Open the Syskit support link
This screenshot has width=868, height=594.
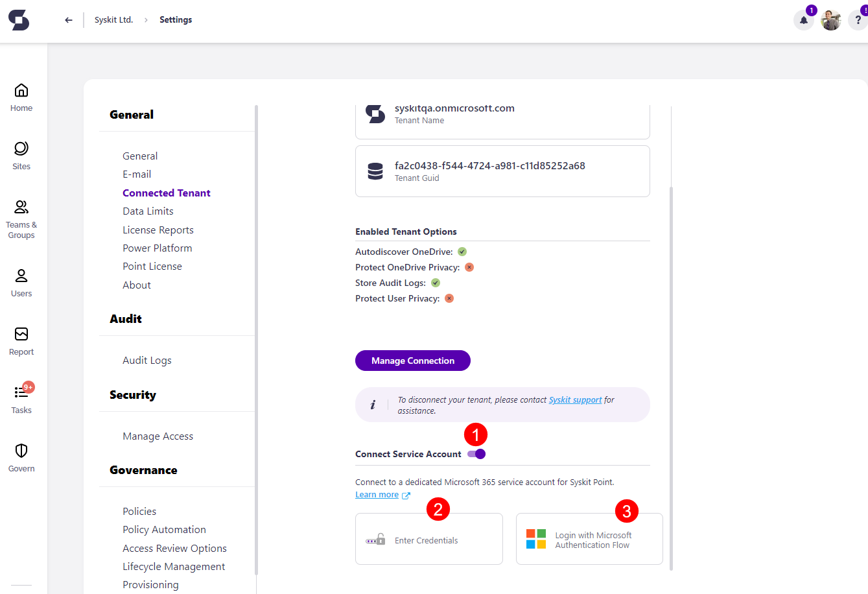(x=575, y=399)
